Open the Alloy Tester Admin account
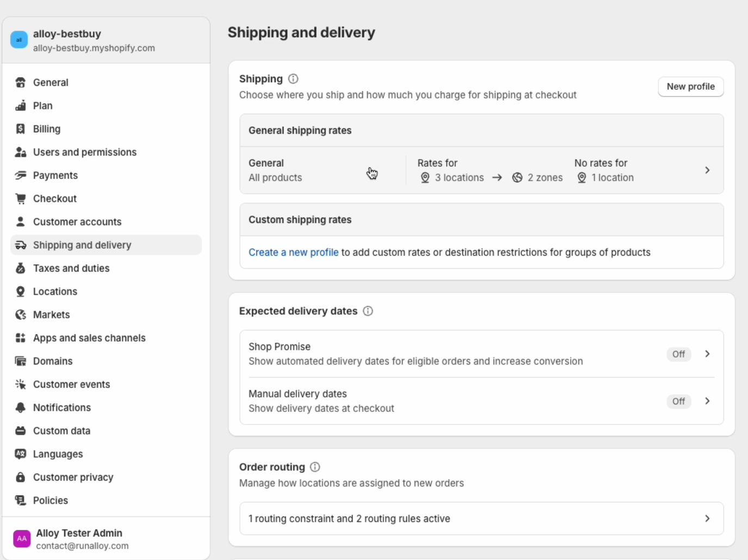 tap(79, 539)
